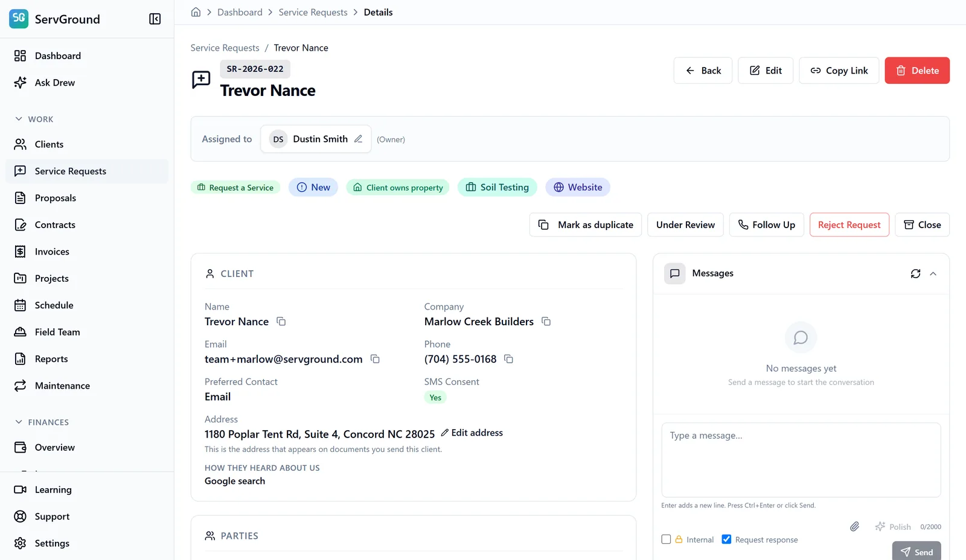This screenshot has height=560, width=966.
Task: Mark request as duplicate
Action: pyautogui.click(x=586, y=225)
